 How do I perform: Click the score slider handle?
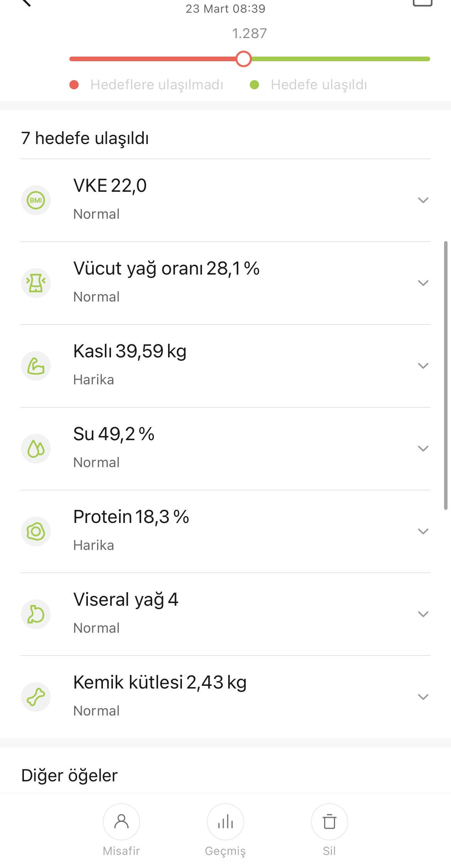(244, 59)
